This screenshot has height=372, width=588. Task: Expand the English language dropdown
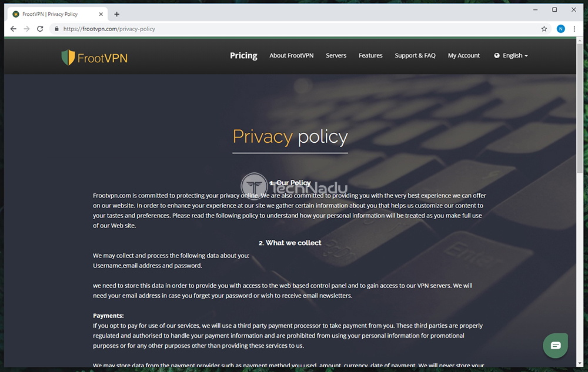click(511, 55)
